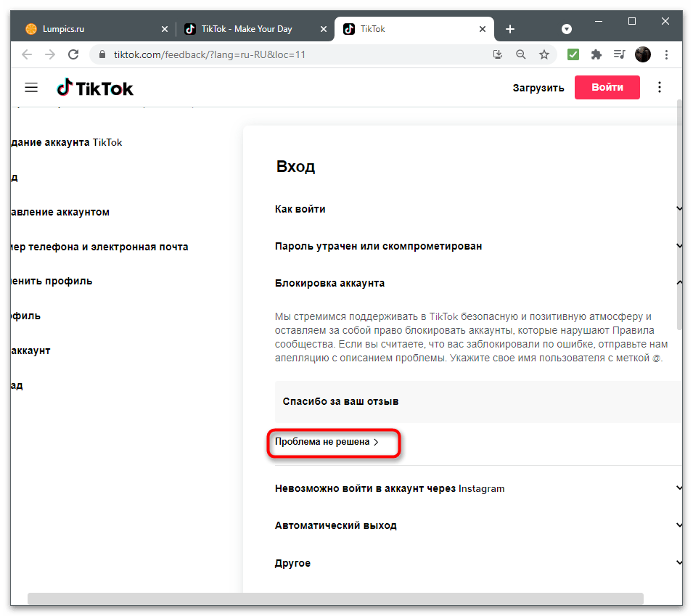The image size is (693, 616).
Task: Bookmark this page with the star
Action: (544, 54)
